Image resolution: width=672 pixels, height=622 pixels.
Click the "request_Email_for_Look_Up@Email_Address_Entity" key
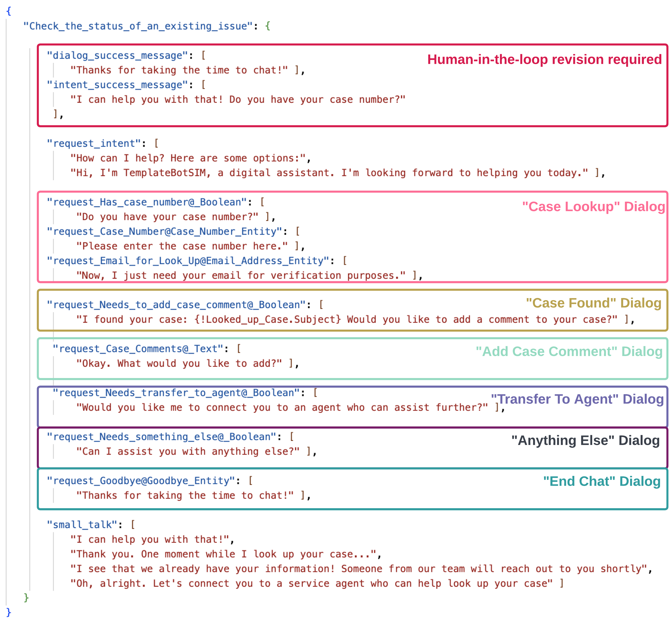tap(188, 261)
